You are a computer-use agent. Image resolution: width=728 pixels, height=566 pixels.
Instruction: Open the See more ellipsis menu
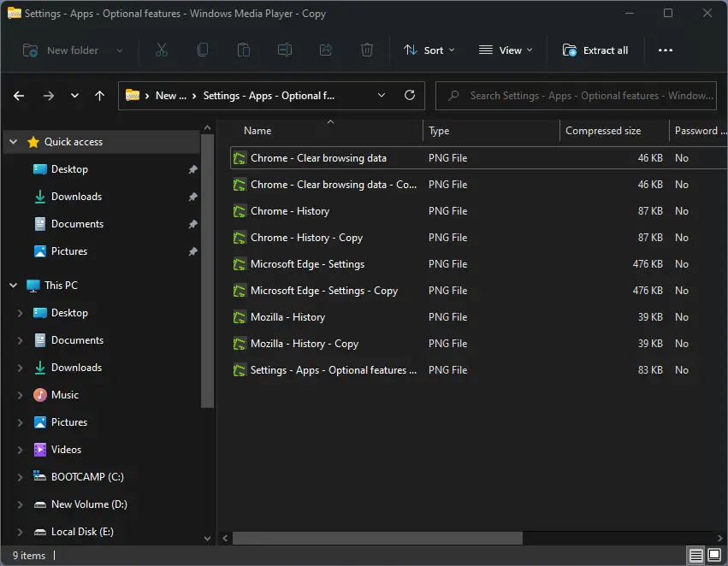(x=666, y=50)
